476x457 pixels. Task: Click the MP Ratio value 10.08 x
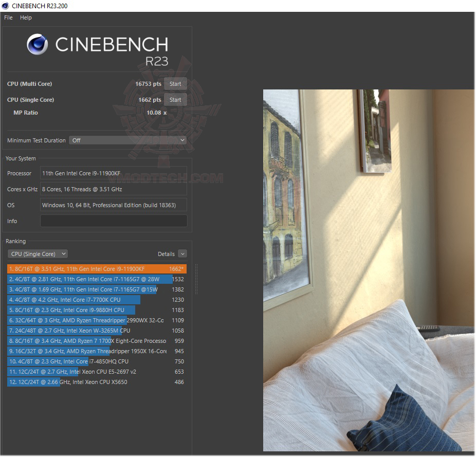[157, 113]
